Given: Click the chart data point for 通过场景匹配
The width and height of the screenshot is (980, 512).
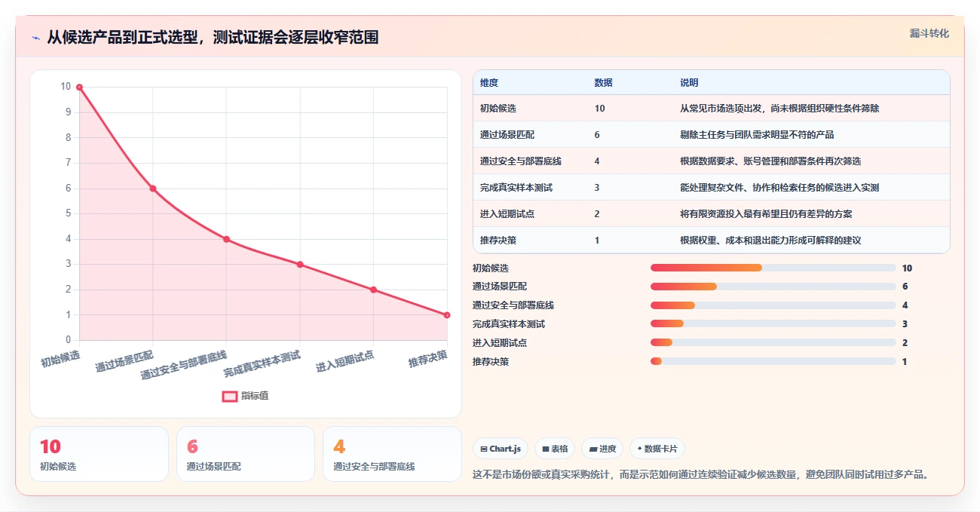Looking at the screenshot, I should 153,189.
